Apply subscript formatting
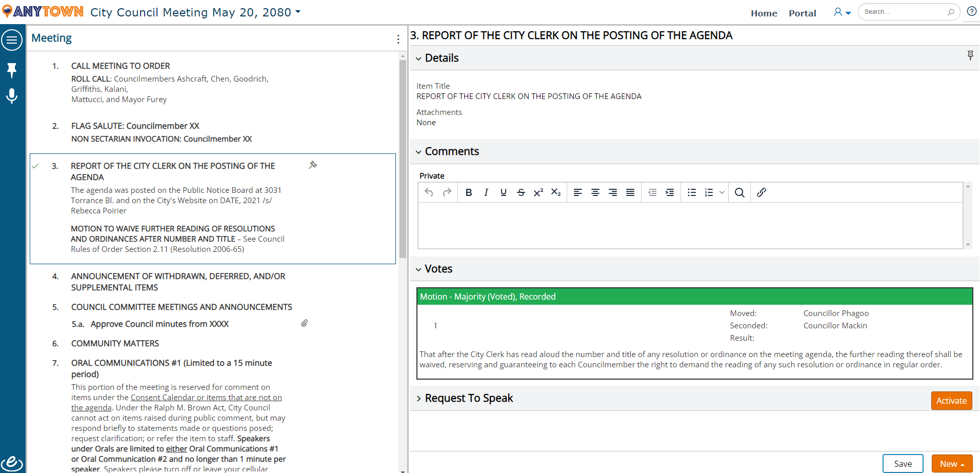This screenshot has width=980, height=473. (x=556, y=192)
